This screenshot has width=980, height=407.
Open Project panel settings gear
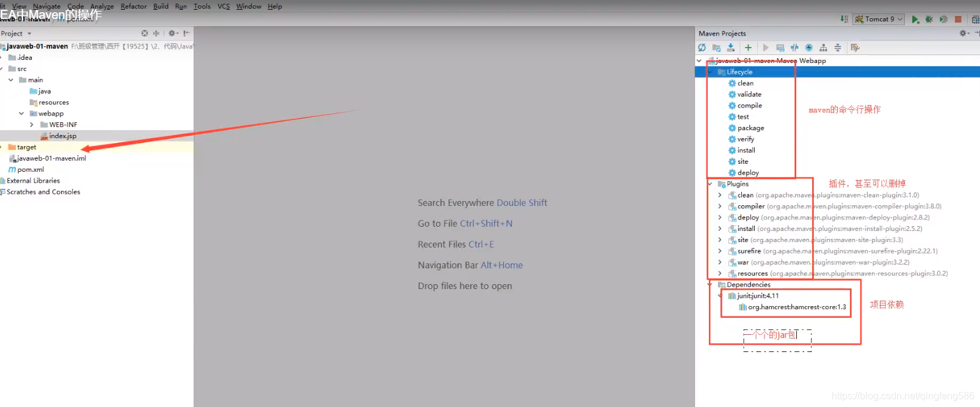tap(173, 34)
